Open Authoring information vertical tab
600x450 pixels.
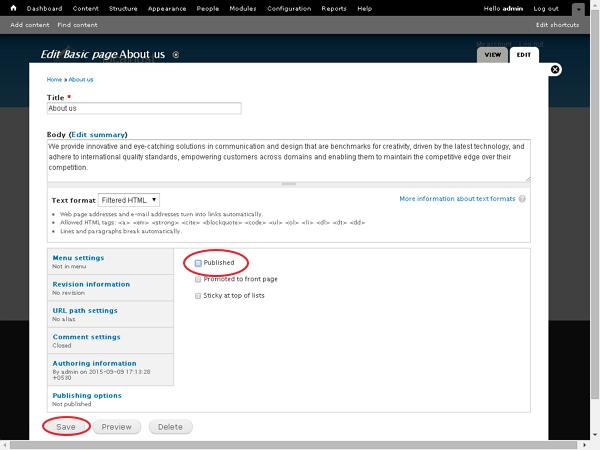110,370
